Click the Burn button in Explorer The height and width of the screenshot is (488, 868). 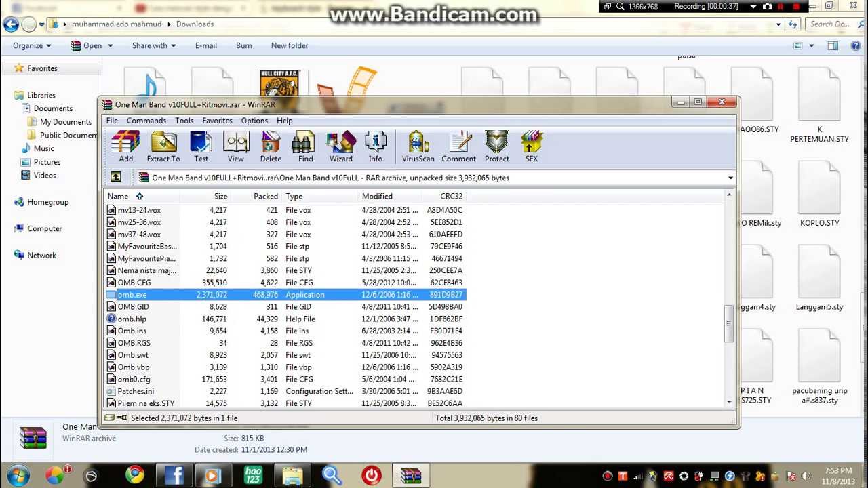244,46
